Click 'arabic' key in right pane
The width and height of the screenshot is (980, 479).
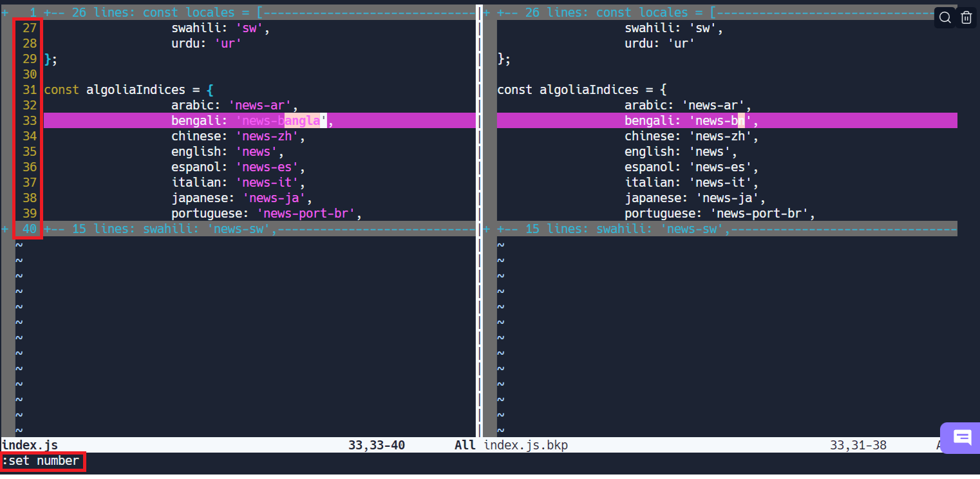(x=646, y=105)
